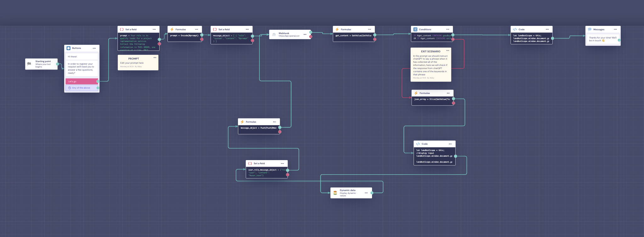Screen dimensions: 644x237
Task: Open the three-dot menu on the Encode(@prompt) Formulas block
Action: point(196,29)
